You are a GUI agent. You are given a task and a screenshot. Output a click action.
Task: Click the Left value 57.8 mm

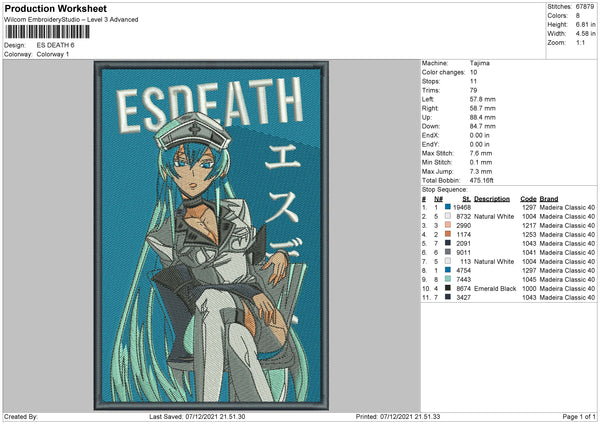pyautogui.click(x=483, y=99)
